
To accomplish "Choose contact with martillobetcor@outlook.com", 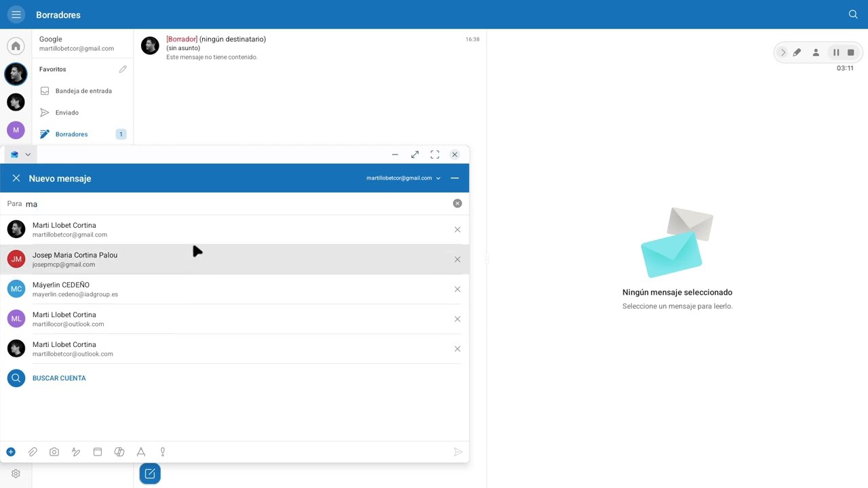I will click(x=235, y=349).
